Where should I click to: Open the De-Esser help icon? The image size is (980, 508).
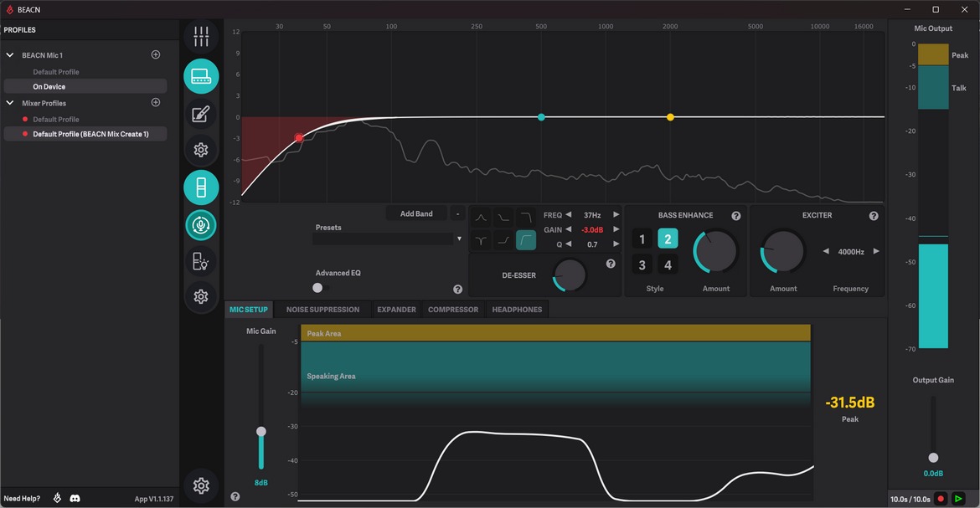611,264
